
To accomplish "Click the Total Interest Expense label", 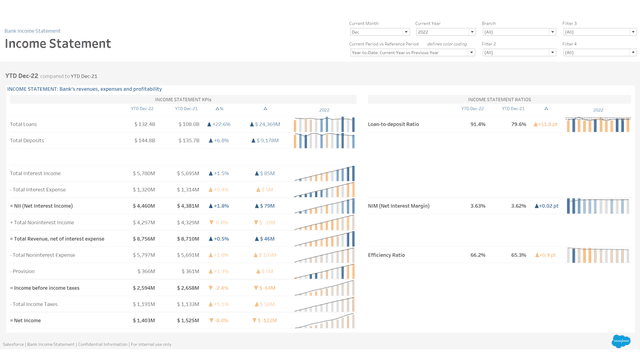I will (38, 189).
